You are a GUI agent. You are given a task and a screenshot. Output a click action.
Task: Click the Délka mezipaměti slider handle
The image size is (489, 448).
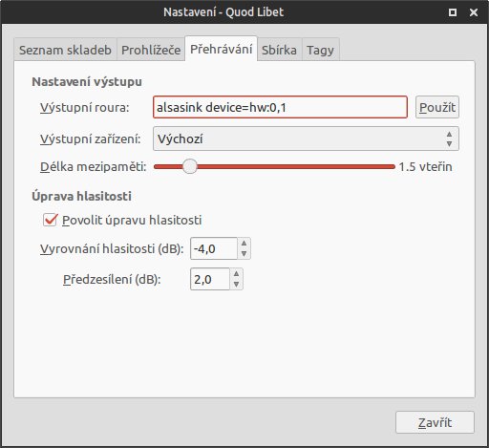pos(190,166)
